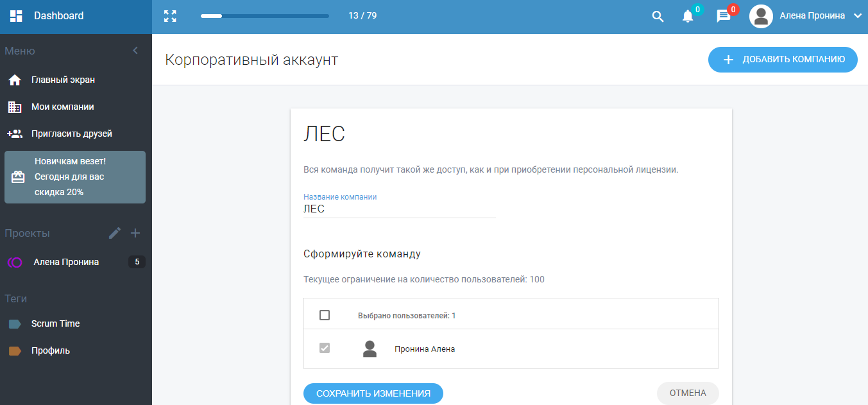Click Пронина Алена user avatar icon

pyautogui.click(x=370, y=349)
